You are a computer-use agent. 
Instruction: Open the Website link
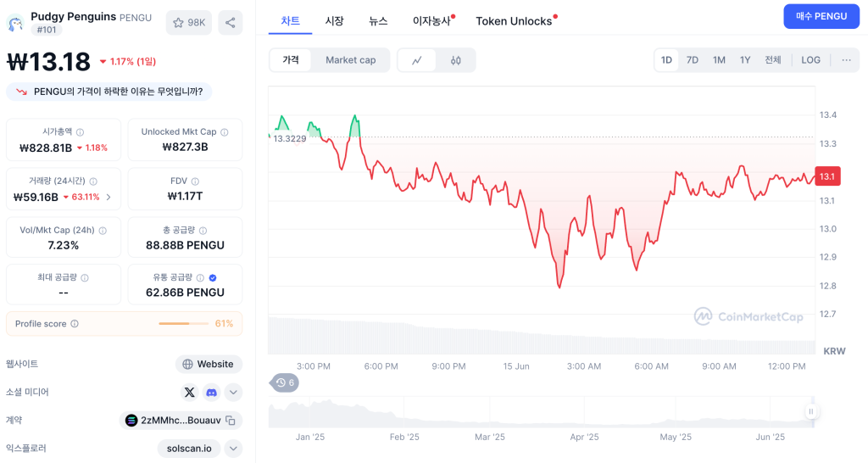209,364
